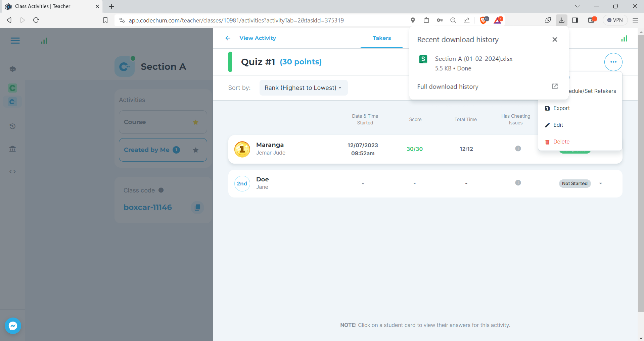Viewport: 644px width, 341px height.
Task: Open the full download history external link icon
Action: click(555, 87)
